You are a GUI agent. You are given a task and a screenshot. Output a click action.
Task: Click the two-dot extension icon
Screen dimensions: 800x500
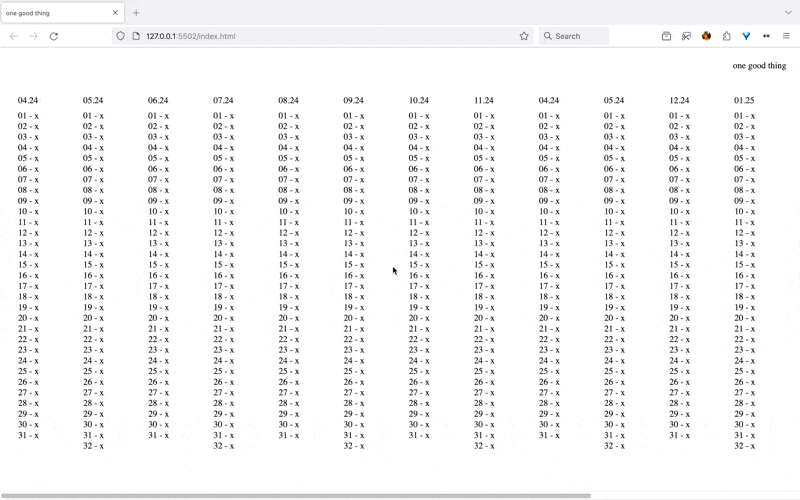tap(766, 36)
